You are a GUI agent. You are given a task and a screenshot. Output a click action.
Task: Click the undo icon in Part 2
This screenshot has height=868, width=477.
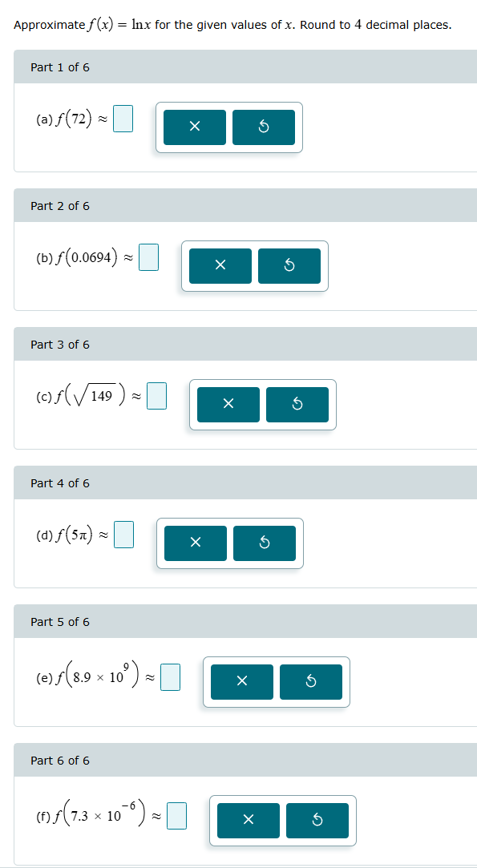tap(290, 265)
